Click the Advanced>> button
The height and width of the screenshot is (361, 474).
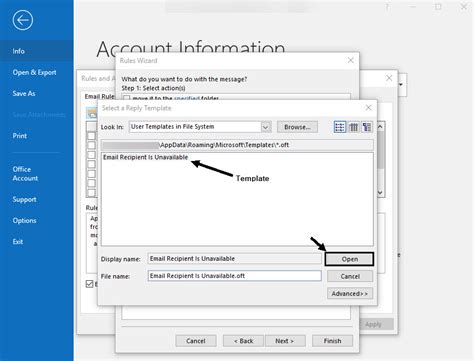(x=350, y=293)
